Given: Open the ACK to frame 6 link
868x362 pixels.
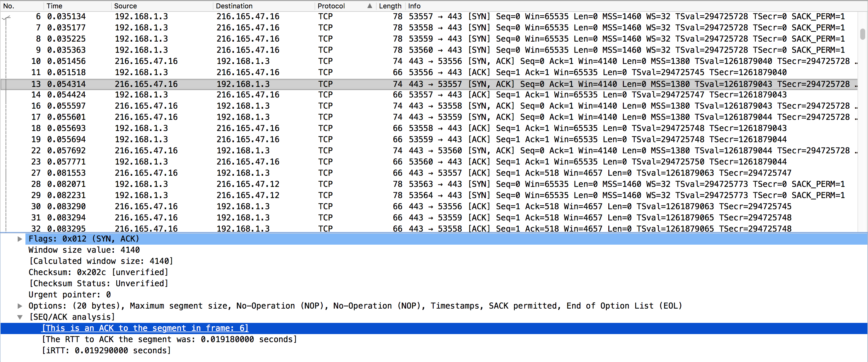Looking at the screenshot, I should (145, 328).
